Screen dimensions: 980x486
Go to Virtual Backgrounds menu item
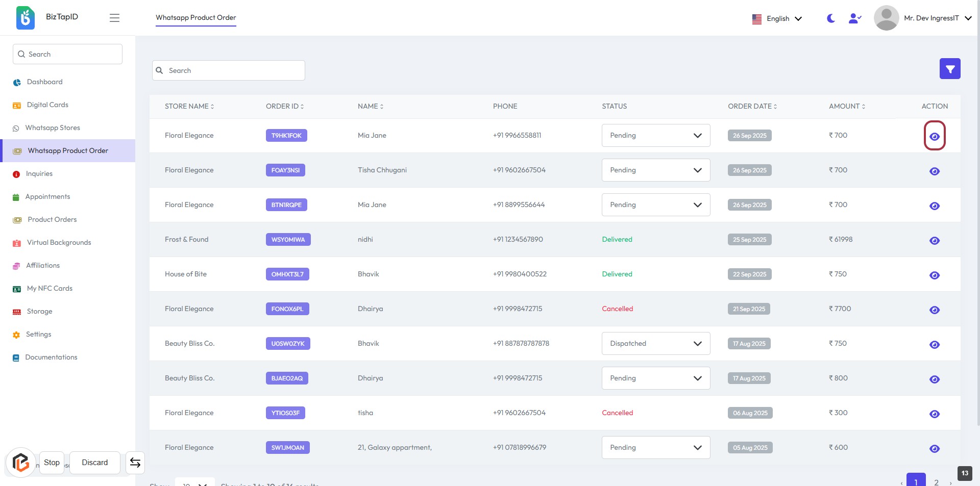[x=59, y=243]
